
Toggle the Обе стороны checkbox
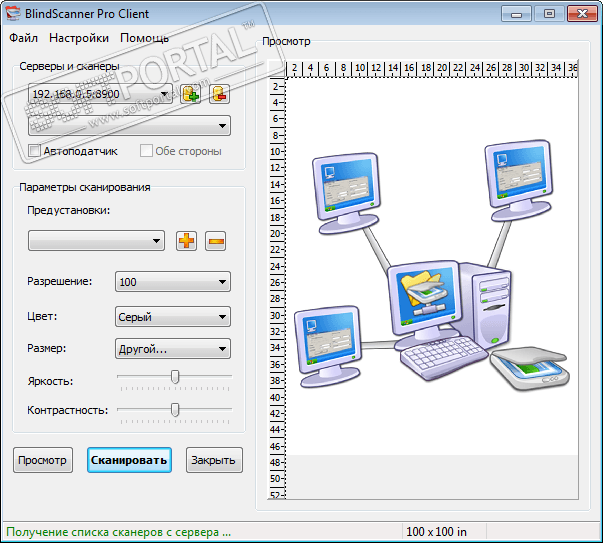146,151
